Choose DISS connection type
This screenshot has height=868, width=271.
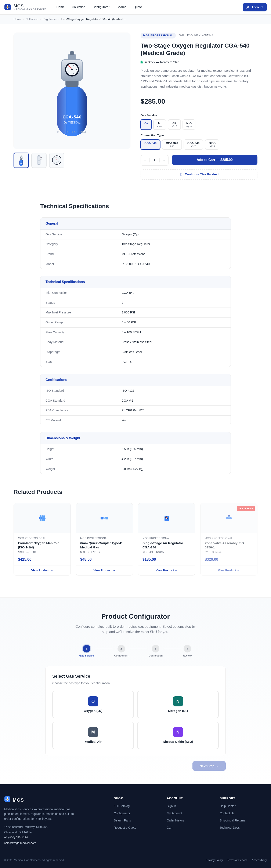click(x=212, y=144)
